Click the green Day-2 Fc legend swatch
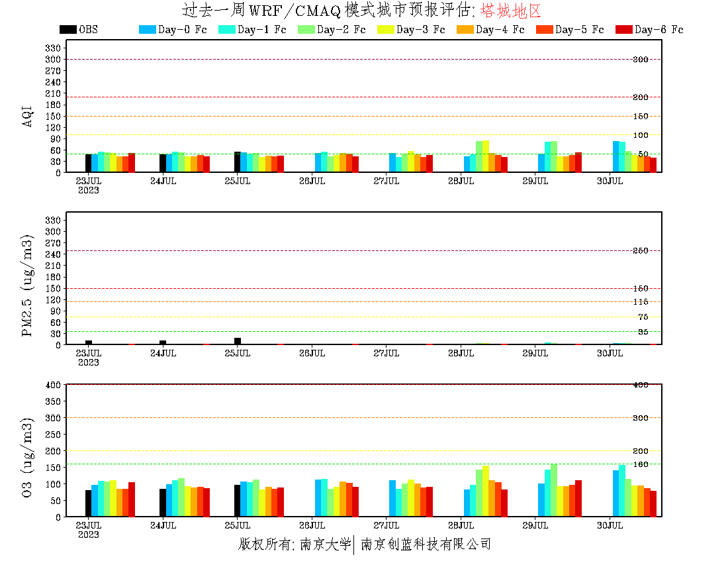Viewport: 728px width, 563px height. [x=306, y=30]
